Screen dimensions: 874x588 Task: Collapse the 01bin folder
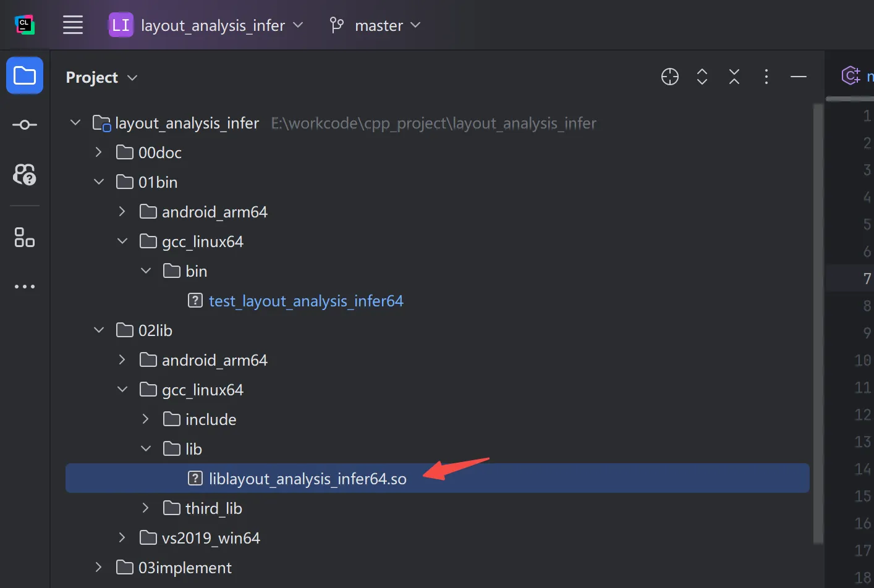click(x=98, y=182)
